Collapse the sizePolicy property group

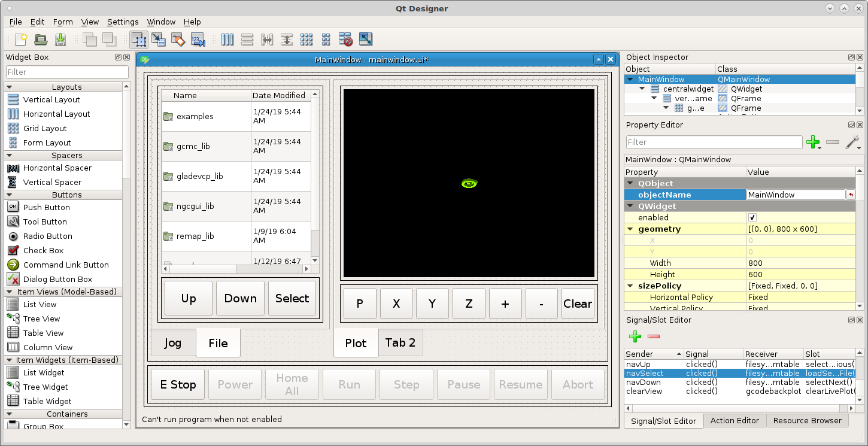point(630,286)
